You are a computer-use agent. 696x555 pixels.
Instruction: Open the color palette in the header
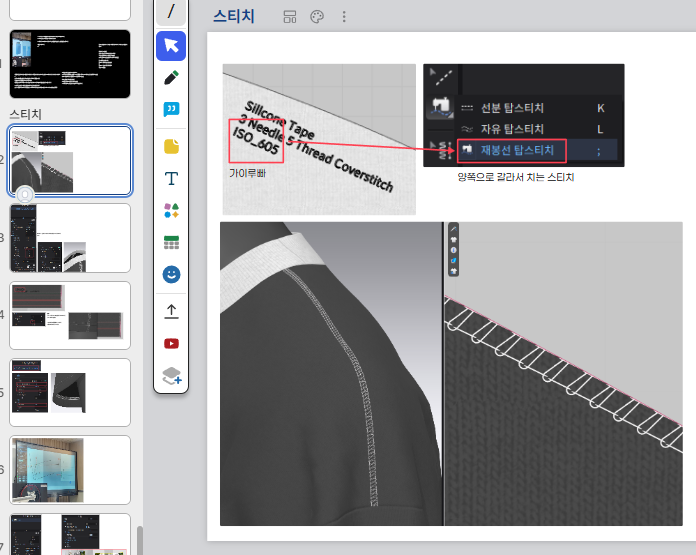pyautogui.click(x=317, y=17)
